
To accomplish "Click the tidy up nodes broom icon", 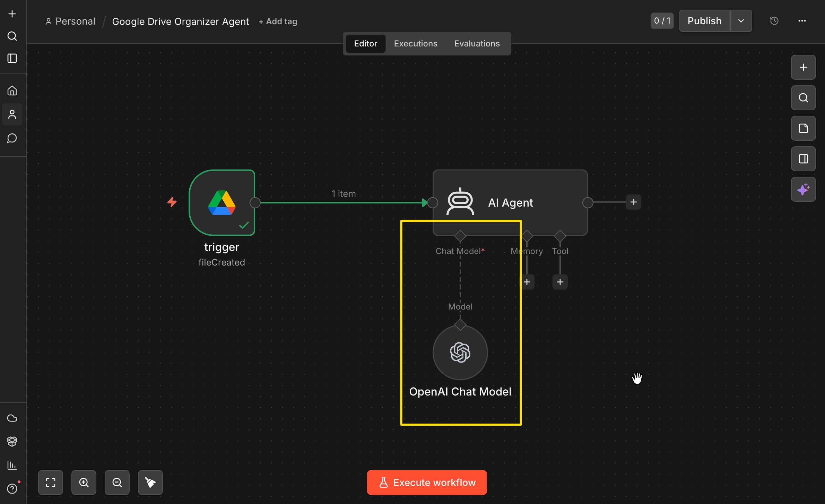I will tap(150, 483).
